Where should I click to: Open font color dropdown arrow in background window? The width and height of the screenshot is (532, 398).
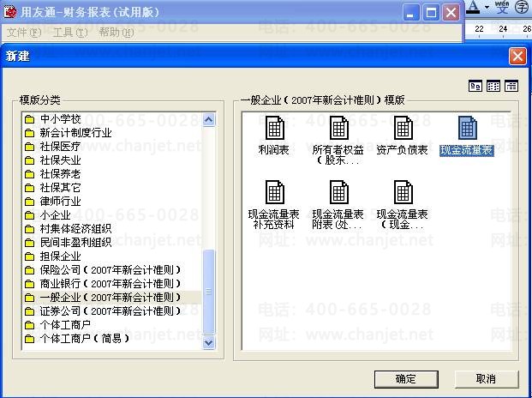[x=487, y=8]
